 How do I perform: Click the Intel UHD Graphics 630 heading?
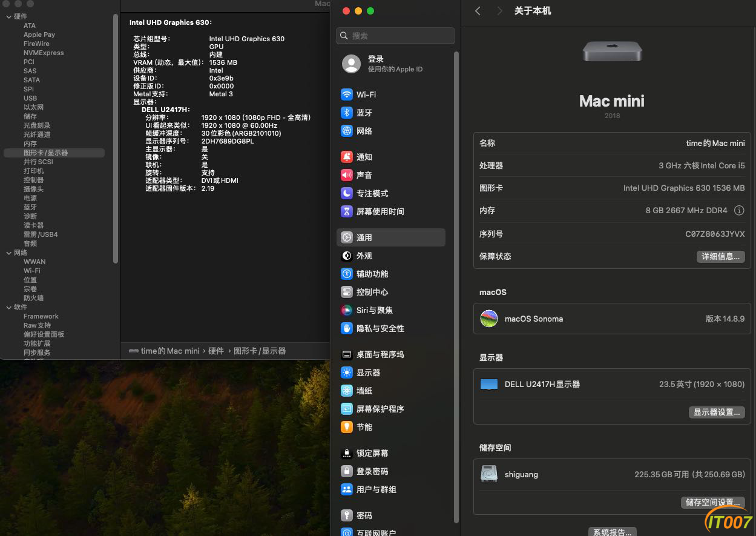tap(171, 22)
